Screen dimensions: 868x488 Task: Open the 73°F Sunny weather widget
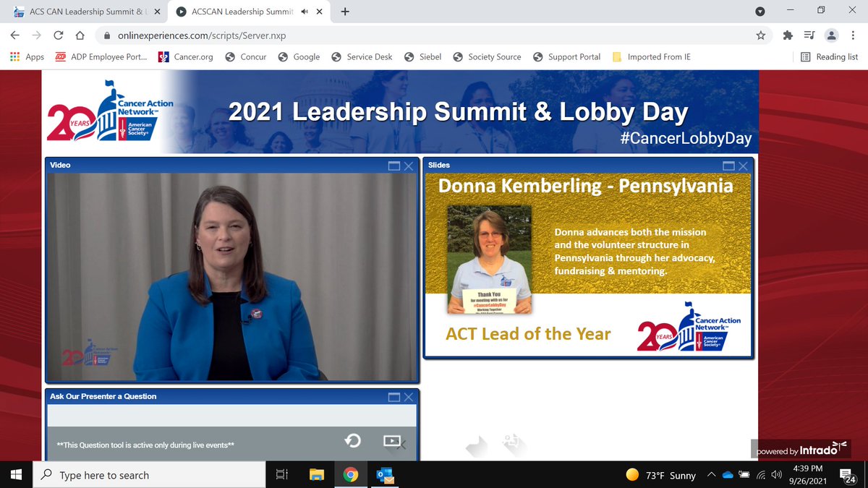661,475
